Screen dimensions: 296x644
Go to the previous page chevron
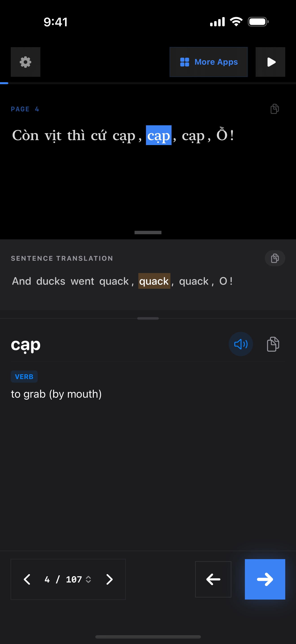27,579
